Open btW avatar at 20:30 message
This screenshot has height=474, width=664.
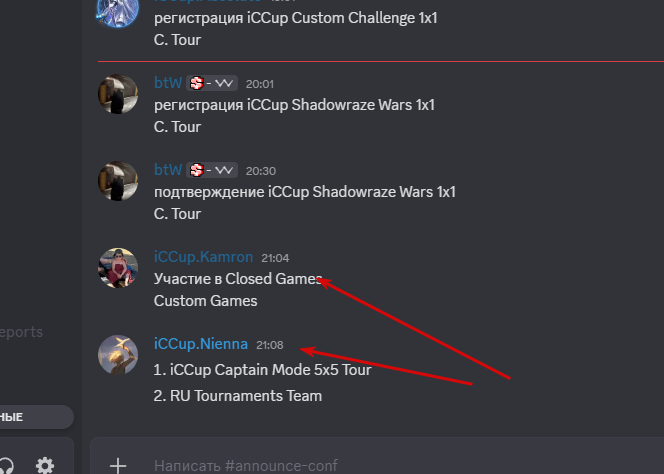(118, 181)
